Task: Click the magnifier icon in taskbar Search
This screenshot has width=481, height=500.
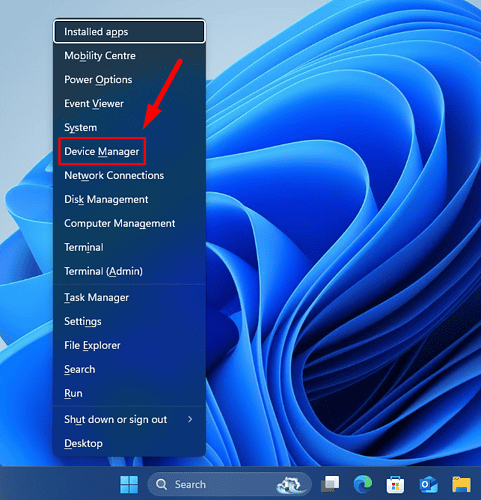Action: [162, 484]
